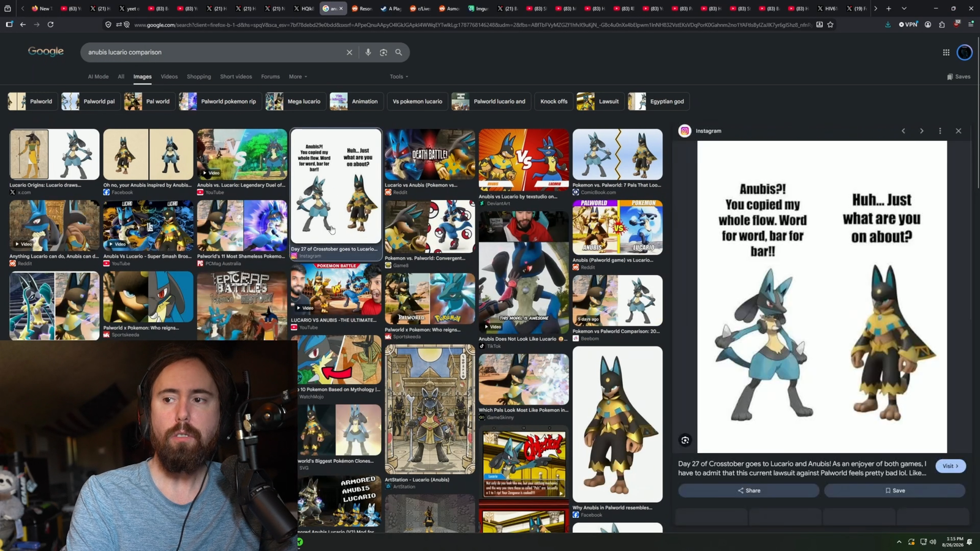
Task: Open the volume icon in the system tray
Action: pos(933,542)
